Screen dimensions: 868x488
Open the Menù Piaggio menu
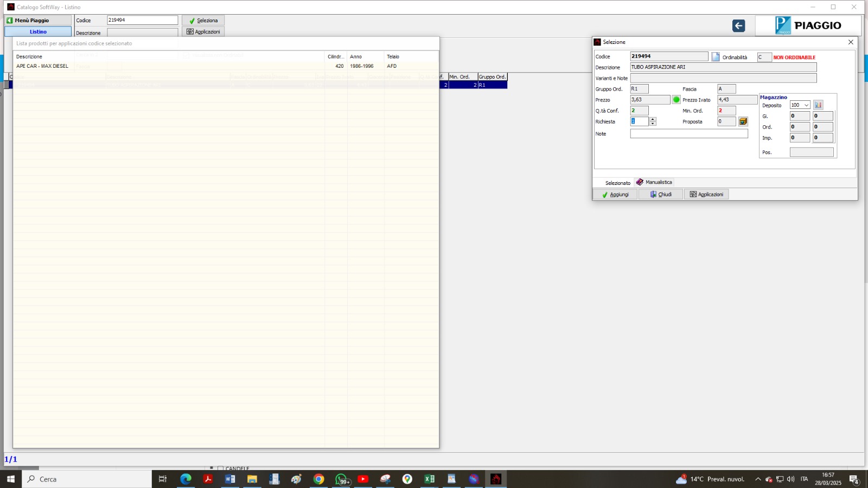coord(38,21)
